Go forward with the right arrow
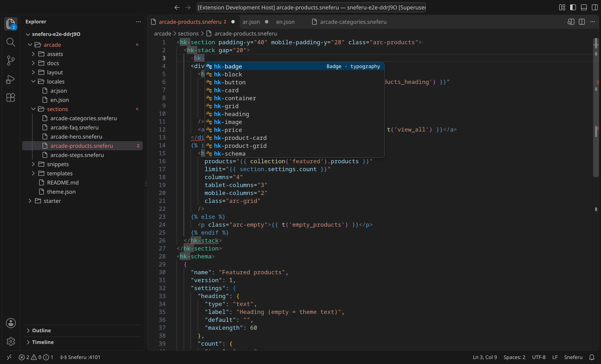This screenshot has width=601, height=364. tap(188, 8)
